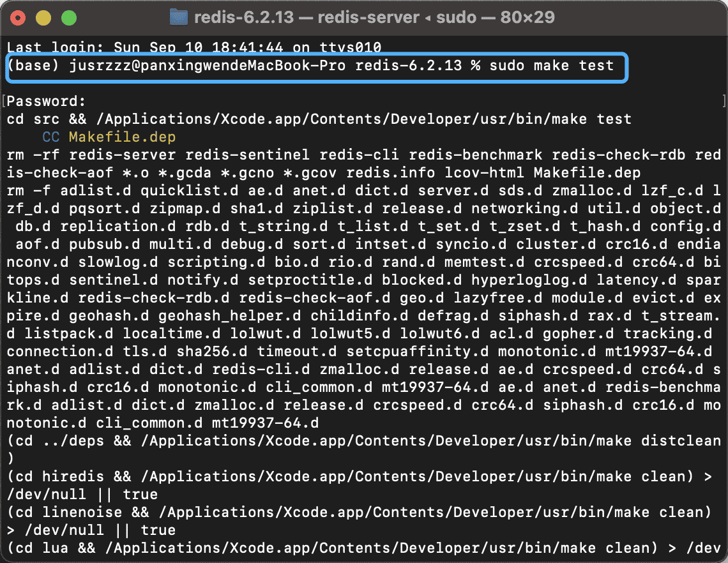
Task: Click the Password: prompt
Action: point(47,101)
